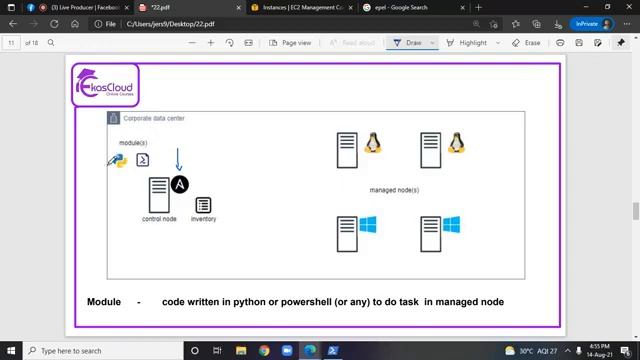Open the notification center icon
Image resolution: width=640 pixels, height=360 pixels.
[x=625, y=351]
